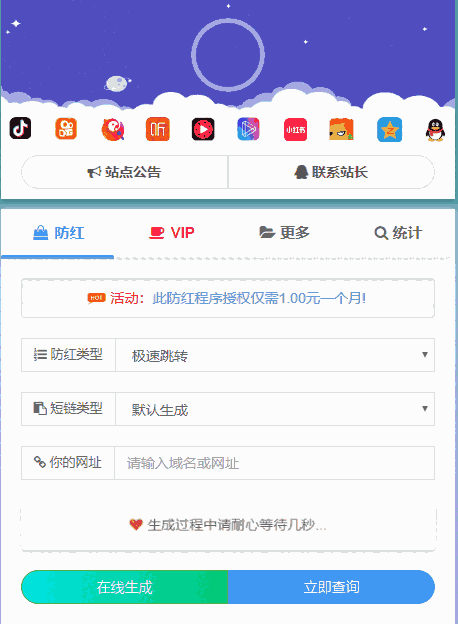The height and width of the screenshot is (624, 458).
Task: Click the 生成过程中请耐心等待几秒 text
Action: coord(237,525)
